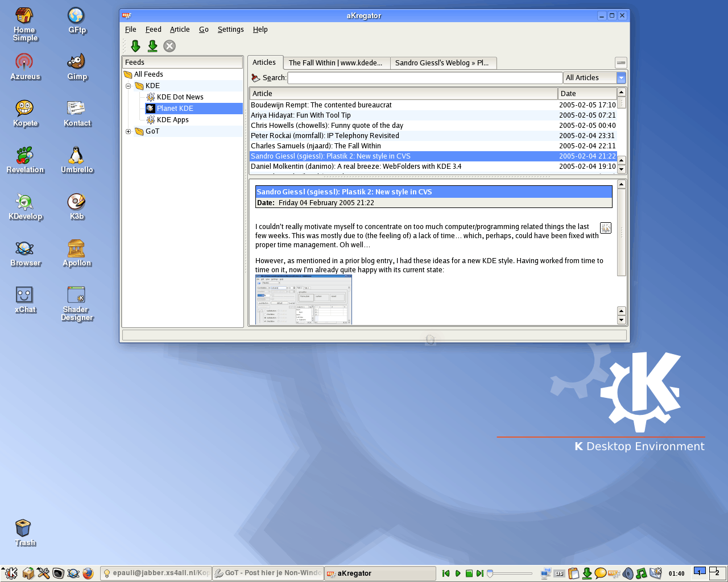The width and height of the screenshot is (728, 582).
Task: Click the close-tab button beside the tabs
Action: [621, 63]
